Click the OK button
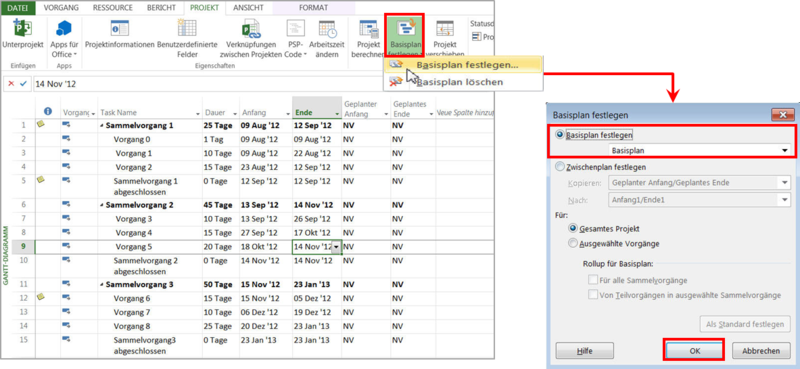The height and width of the screenshot is (369, 800). click(x=694, y=351)
